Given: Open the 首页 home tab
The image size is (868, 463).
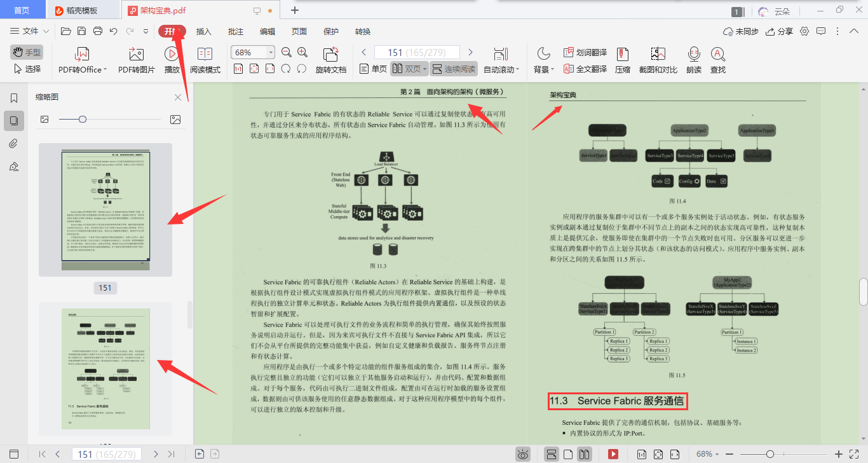Looking at the screenshot, I should click(x=22, y=10).
